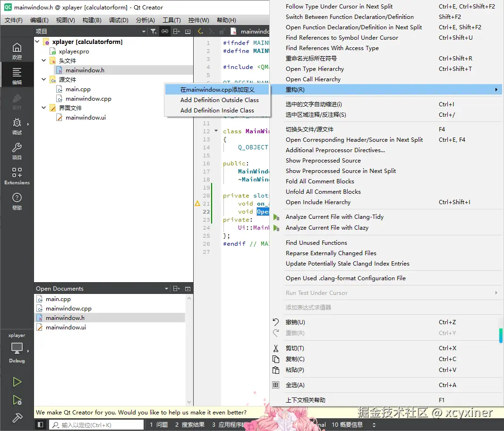Go back in editor navigation history
This screenshot has width=504, height=431.
pos(200,31)
